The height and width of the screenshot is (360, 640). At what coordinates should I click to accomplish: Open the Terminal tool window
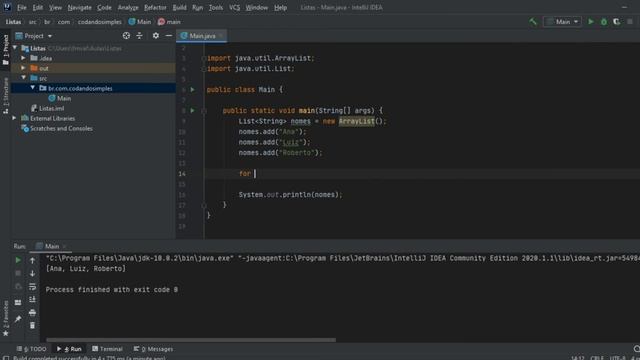(107, 349)
